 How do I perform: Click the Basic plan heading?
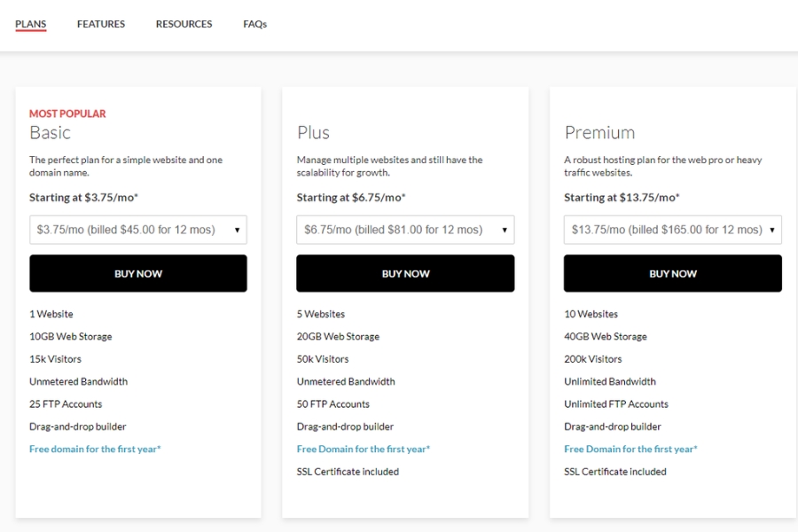[x=50, y=132]
